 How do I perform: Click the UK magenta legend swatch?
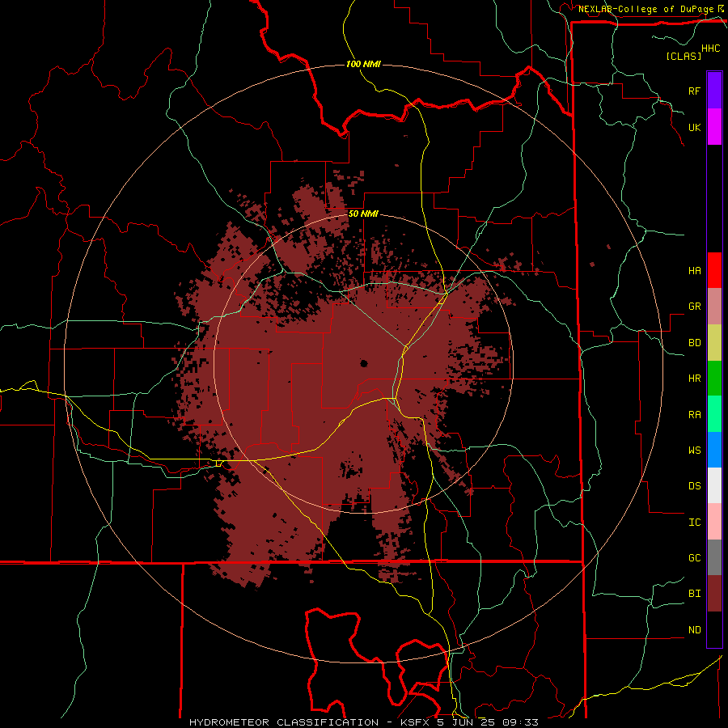[x=714, y=127]
